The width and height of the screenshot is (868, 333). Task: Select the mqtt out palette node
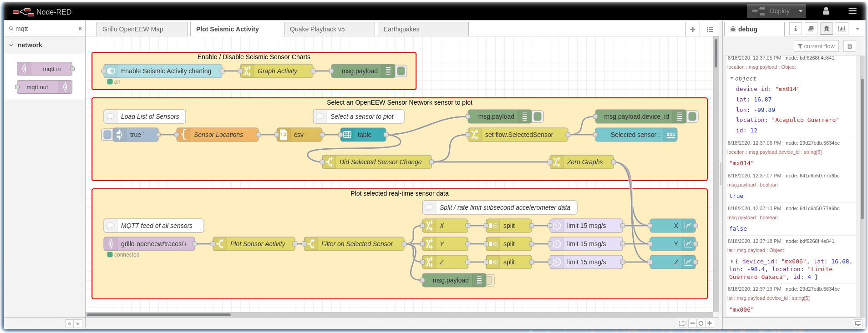[44, 87]
